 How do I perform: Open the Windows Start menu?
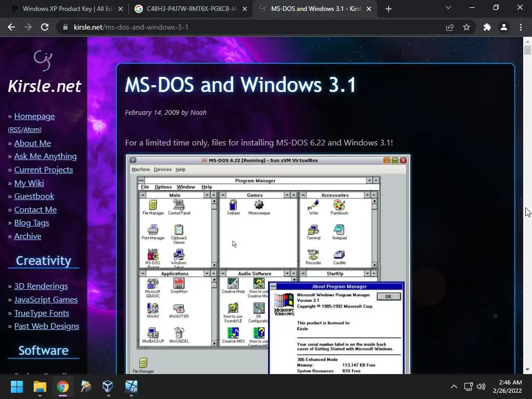click(x=17, y=387)
